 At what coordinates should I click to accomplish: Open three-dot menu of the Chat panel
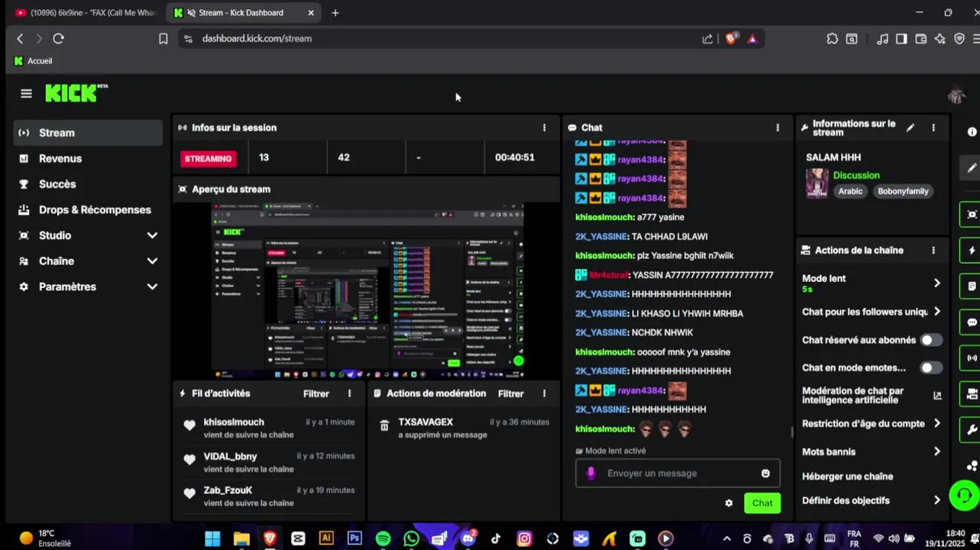click(x=778, y=128)
